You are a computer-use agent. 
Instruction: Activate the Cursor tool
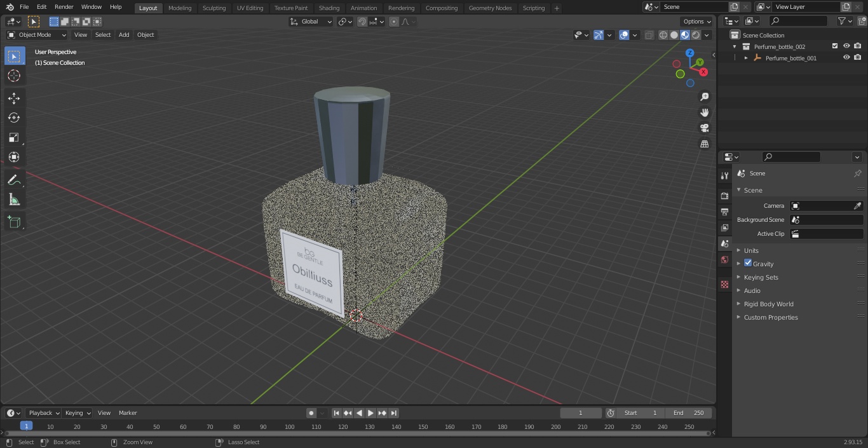tap(14, 76)
